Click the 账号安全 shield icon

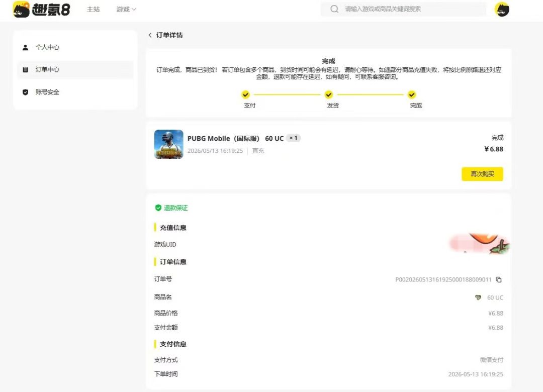pos(25,92)
